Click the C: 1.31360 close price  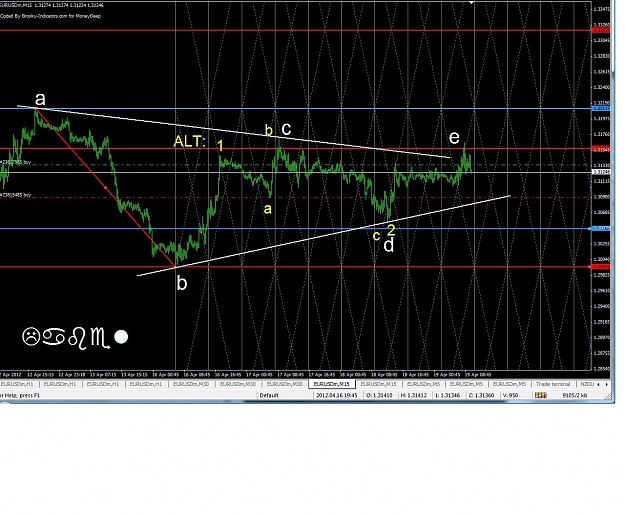(x=482, y=395)
